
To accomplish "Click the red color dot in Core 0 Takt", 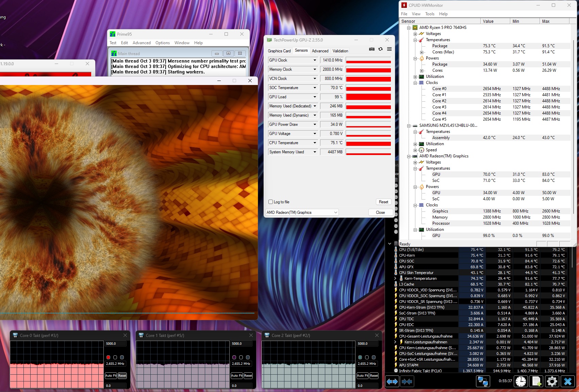I will (108, 357).
